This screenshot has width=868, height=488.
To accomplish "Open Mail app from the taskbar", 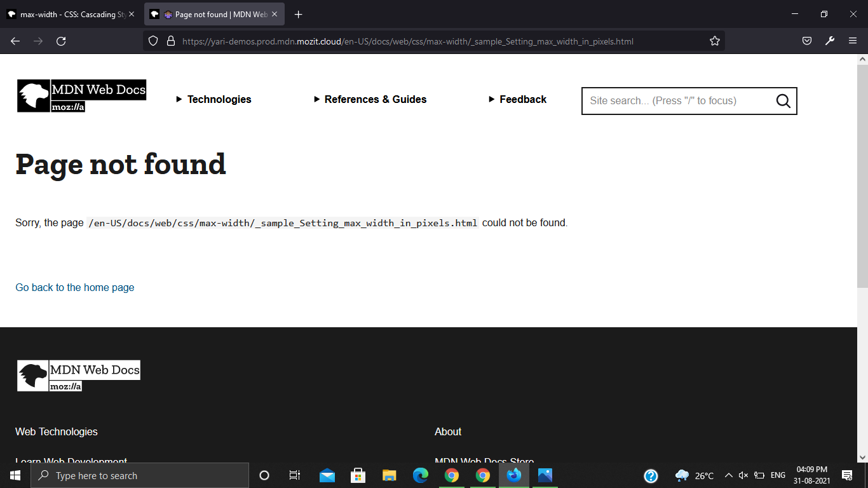I will click(x=327, y=475).
